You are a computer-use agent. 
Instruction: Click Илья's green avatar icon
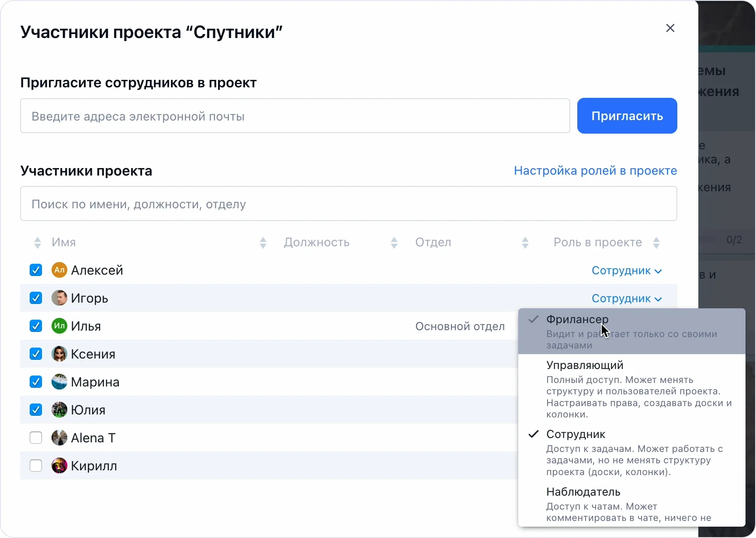click(x=59, y=326)
